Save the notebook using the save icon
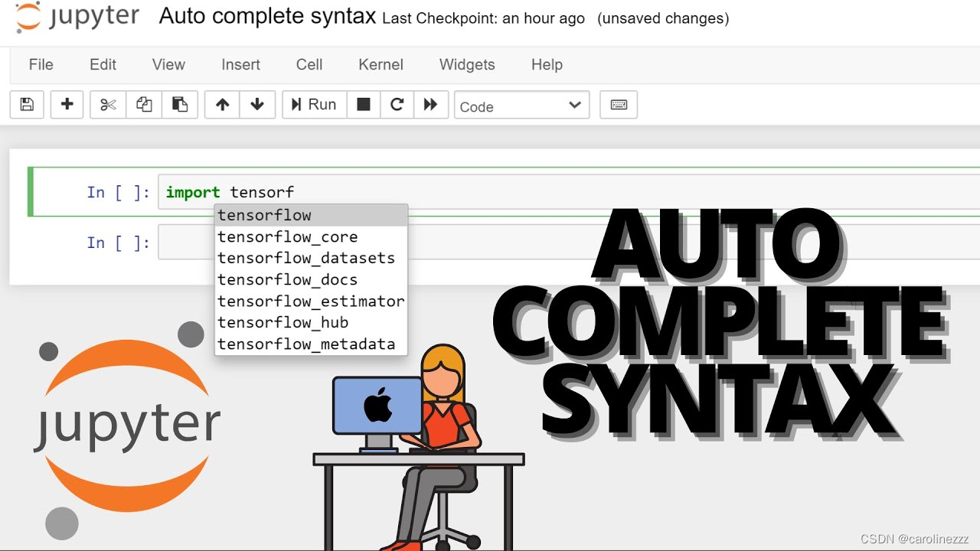Image resolution: width=980 pixels, height=551 pixels. 27,105
